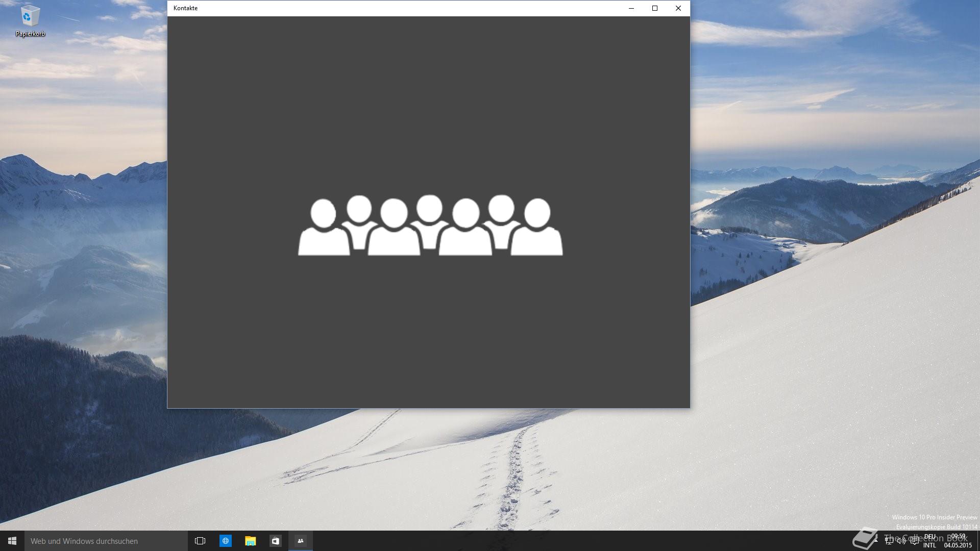This screenshot has width=980, height=551.
Task: Maximize the Kontakte window
Action: [x=655, y=8]
